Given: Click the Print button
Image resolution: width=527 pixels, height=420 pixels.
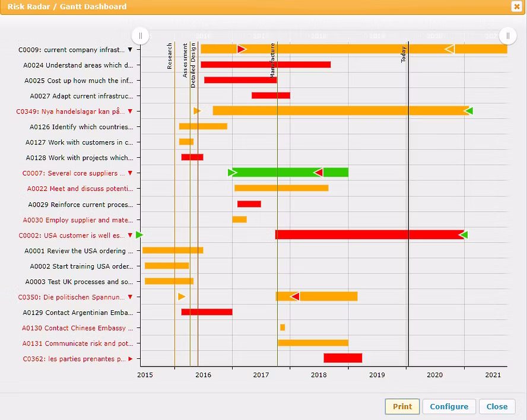Looking at the screenshot, I should tap(402, 406).
